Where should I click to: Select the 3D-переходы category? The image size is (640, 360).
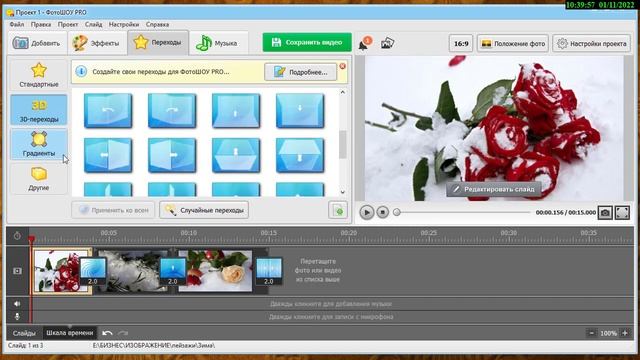pyautogui.click(x=39, y=110)
